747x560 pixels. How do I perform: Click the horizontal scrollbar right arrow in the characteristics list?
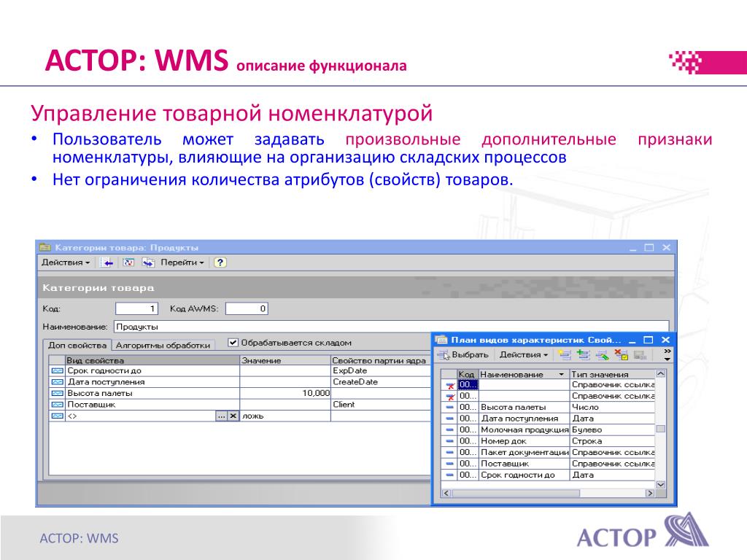(x=650, y=494)
